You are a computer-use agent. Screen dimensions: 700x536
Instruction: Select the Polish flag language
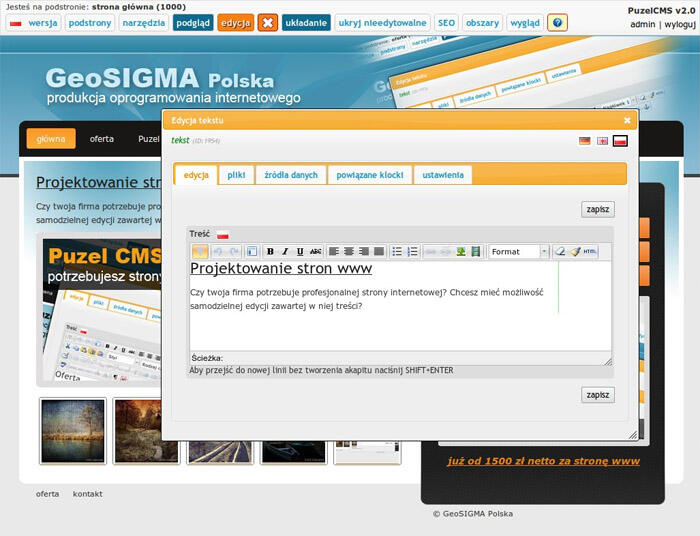click(x=620, y=141)
